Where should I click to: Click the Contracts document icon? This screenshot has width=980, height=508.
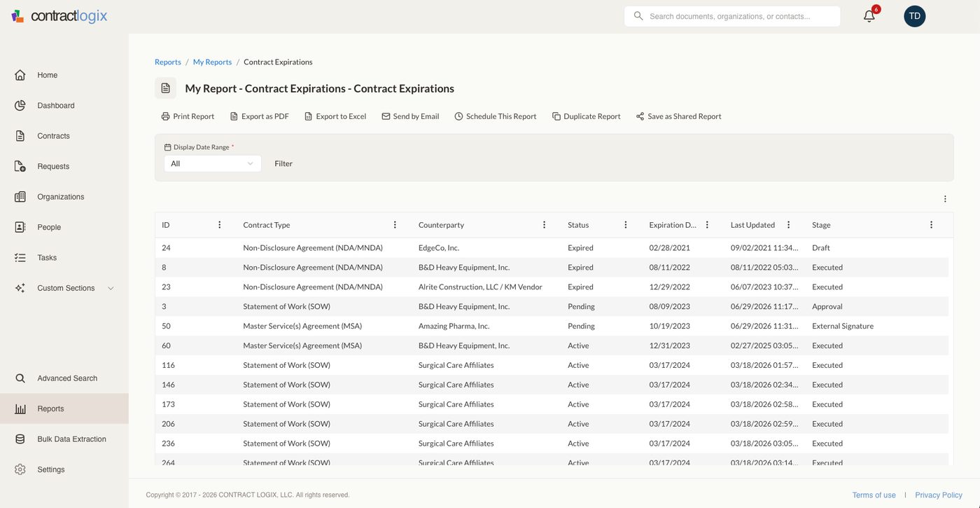(20, 136)
